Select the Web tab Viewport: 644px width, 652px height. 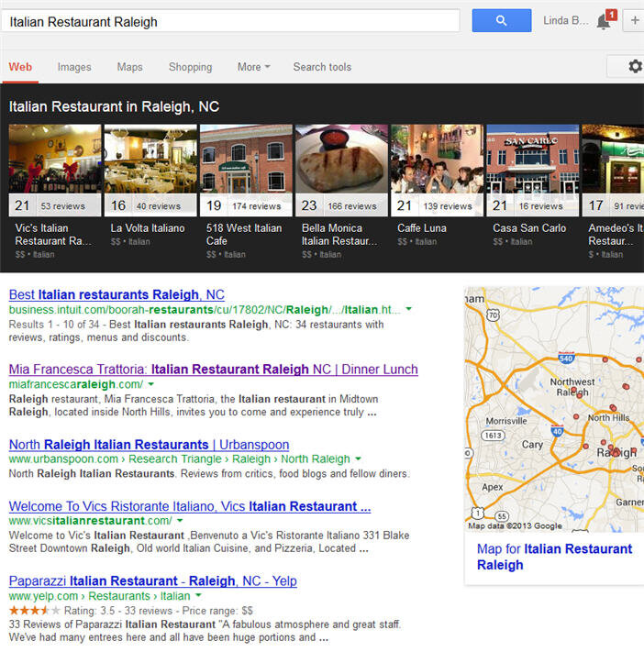point(20,67)
